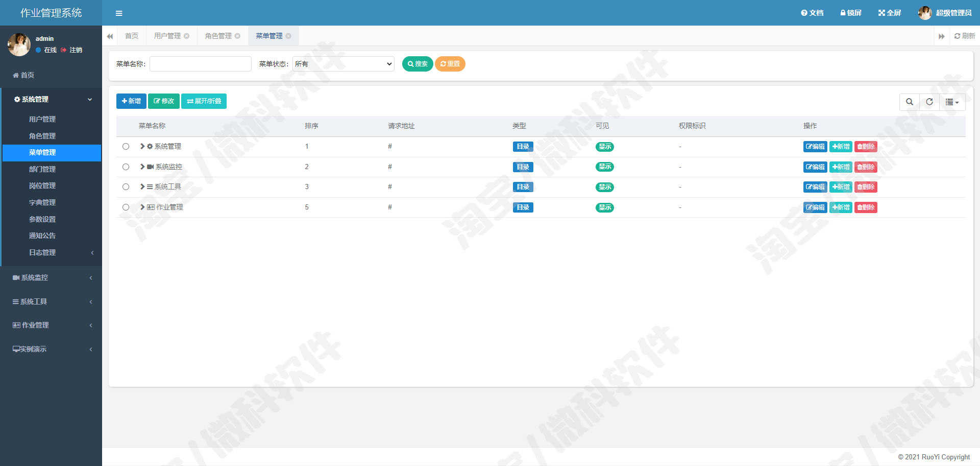Click the green 搜索 button
Viewport: 980px width, 466px height.
coord(418,64)
